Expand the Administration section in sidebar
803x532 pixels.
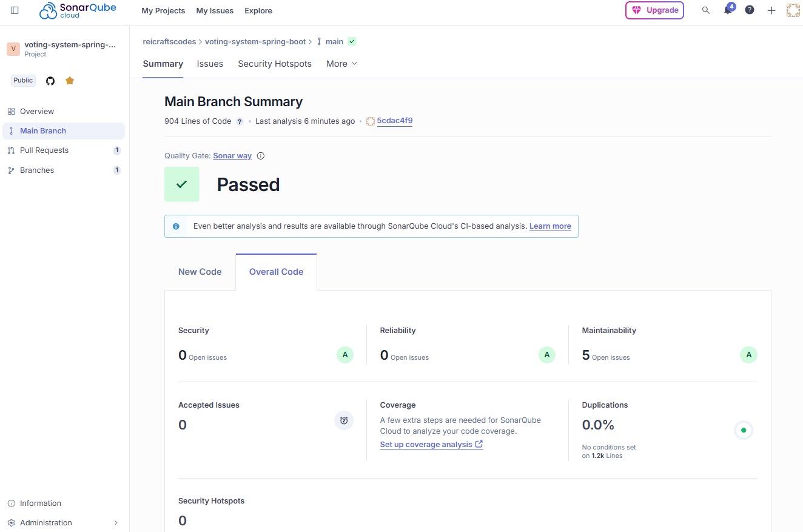point(116,522)
